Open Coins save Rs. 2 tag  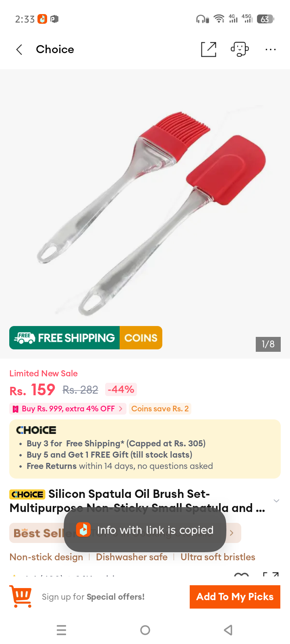click(x=160, y=409)
